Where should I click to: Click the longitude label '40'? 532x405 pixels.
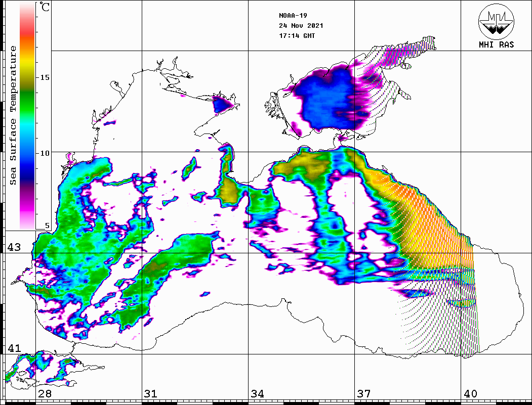(x=470, y=393)
